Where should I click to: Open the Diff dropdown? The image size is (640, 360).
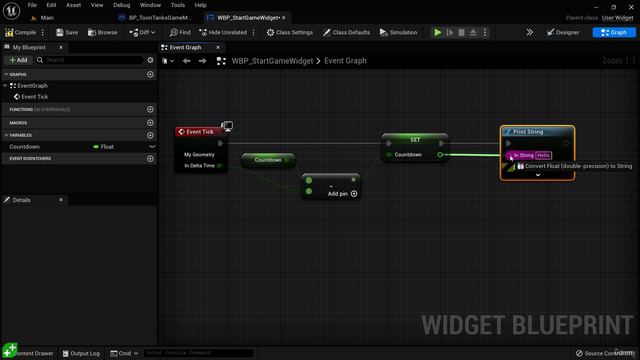click(142, 32)
